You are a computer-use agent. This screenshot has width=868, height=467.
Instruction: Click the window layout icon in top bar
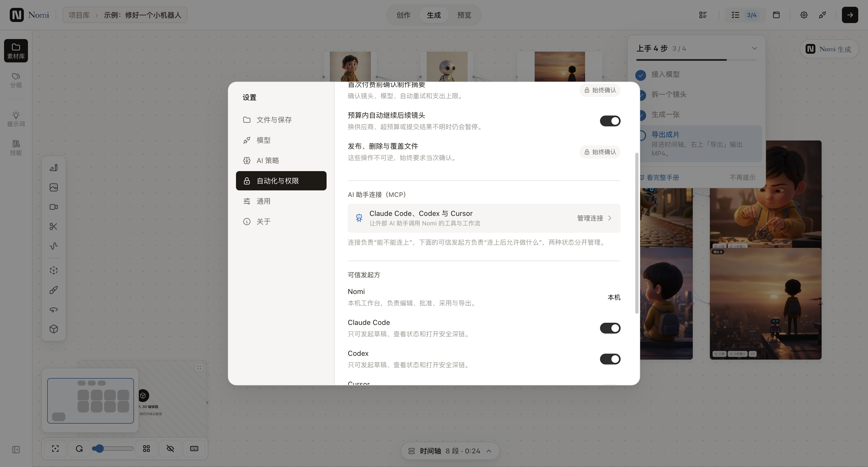[x=776, y=15]
